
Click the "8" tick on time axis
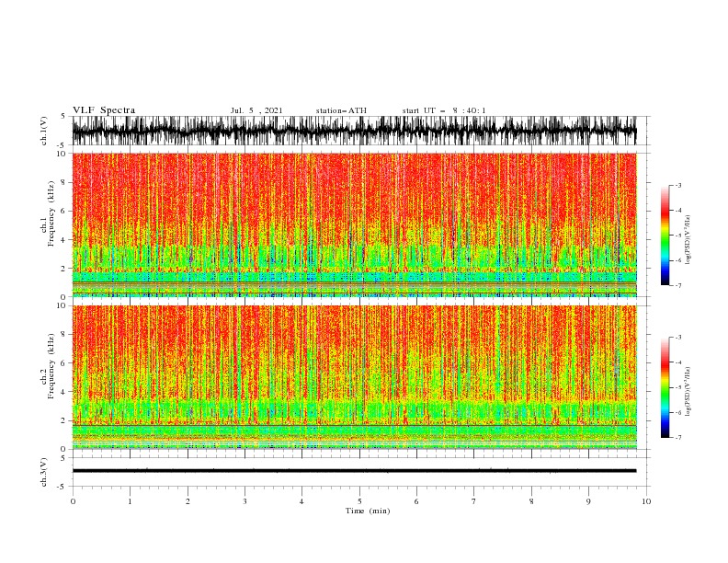[x=531, y=501]
